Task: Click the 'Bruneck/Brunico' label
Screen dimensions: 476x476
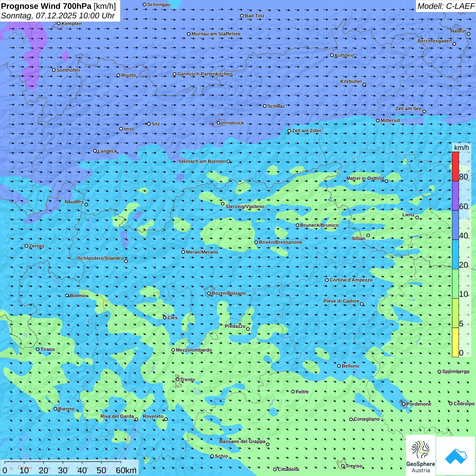Action: point(319,225)
